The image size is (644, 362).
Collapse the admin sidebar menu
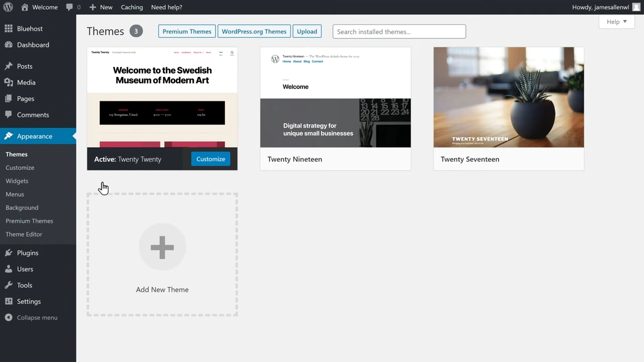pyautogui.click(x=8, y=317)
